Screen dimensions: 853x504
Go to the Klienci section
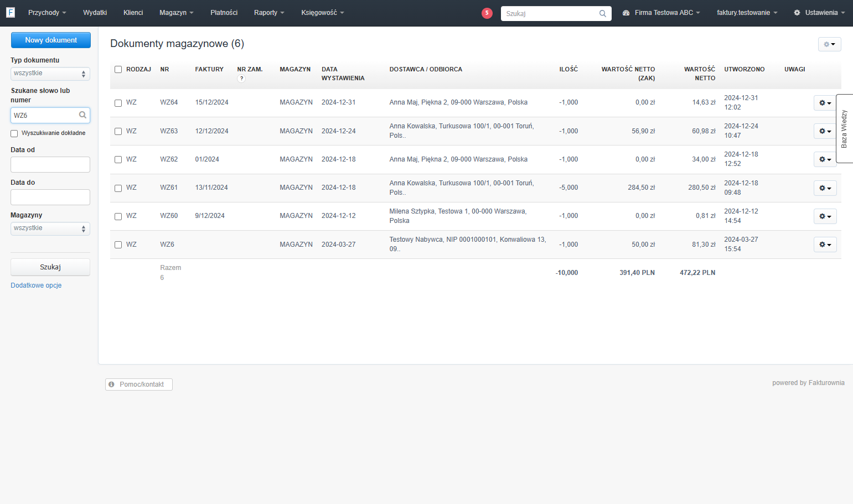click(133, 13)
